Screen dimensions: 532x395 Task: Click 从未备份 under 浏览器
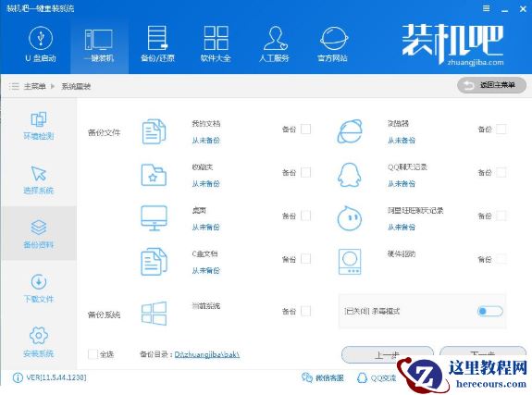point(402,141)
